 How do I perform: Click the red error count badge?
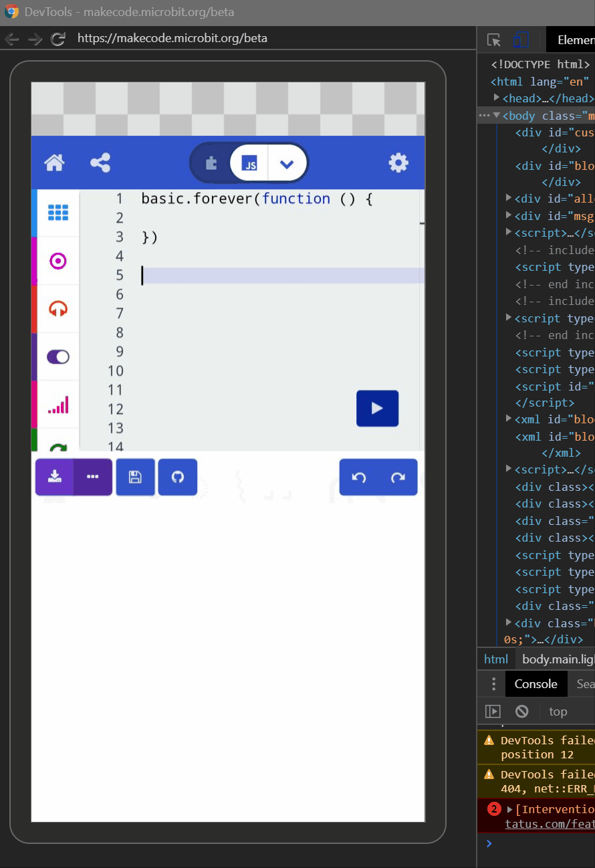494,809
